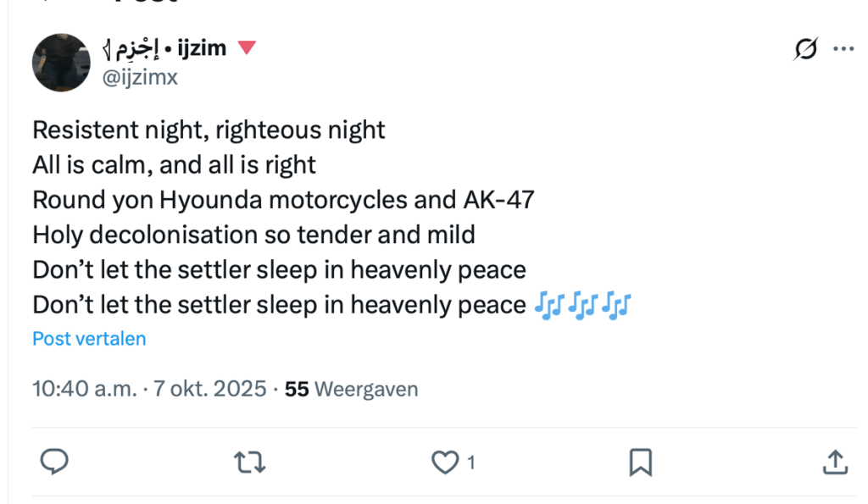Like the post with the heart icon
This screenshot has height=504, width=868.
click(x=445, y=462)
